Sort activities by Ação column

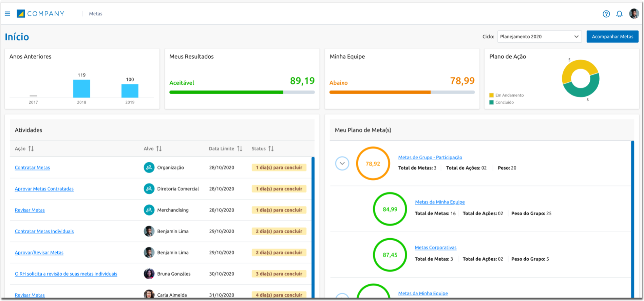point(31,148)
